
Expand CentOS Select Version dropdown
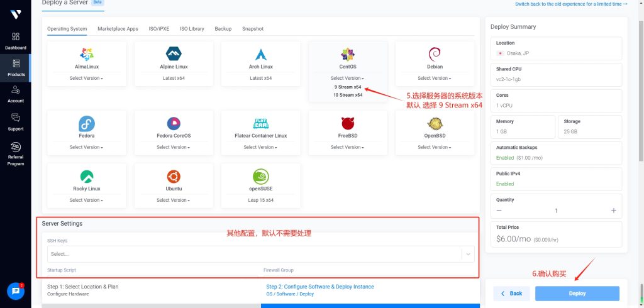(347, 78)
